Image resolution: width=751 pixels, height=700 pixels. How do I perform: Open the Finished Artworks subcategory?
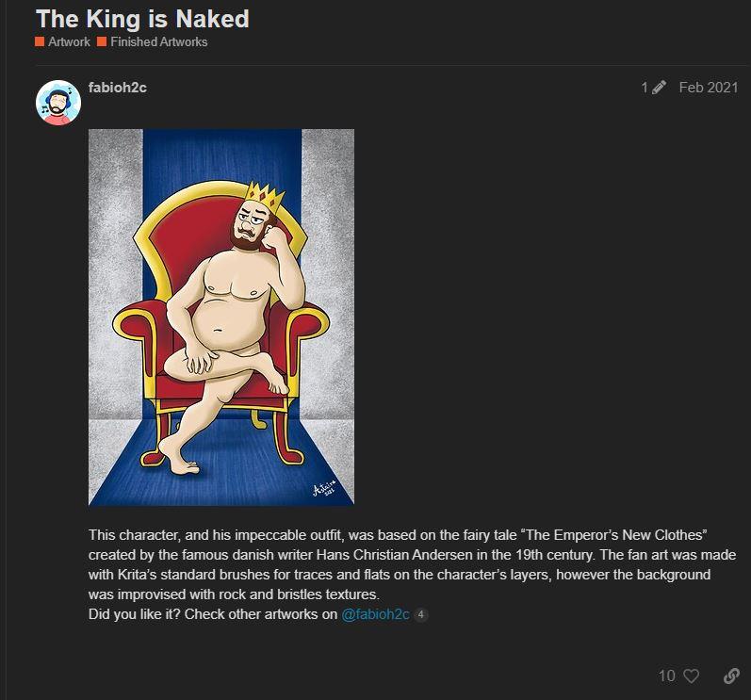tap(159, 41)
